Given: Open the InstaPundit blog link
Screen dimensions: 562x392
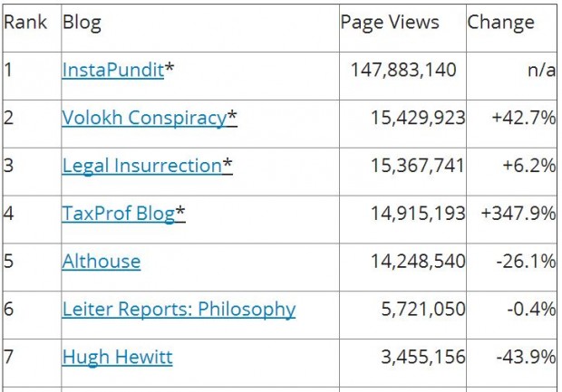Looking at the screenshot, I should [x=112, y=70].
